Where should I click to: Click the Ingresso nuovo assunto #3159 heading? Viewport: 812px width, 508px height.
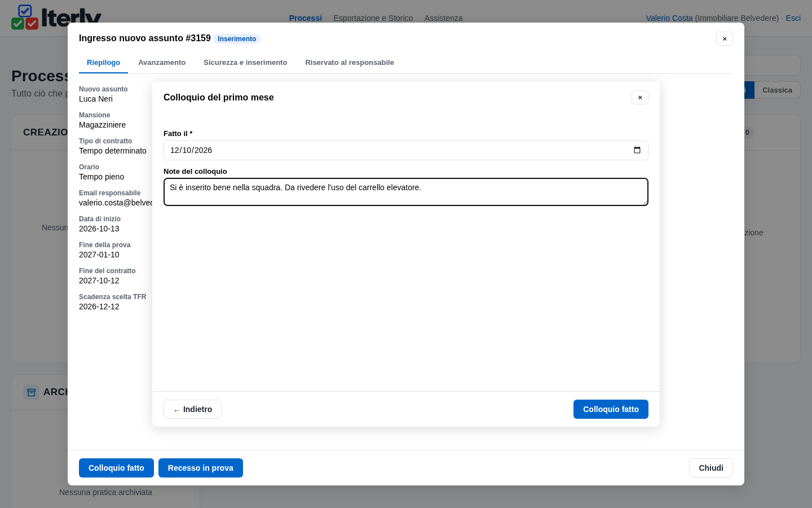(145, 38)
